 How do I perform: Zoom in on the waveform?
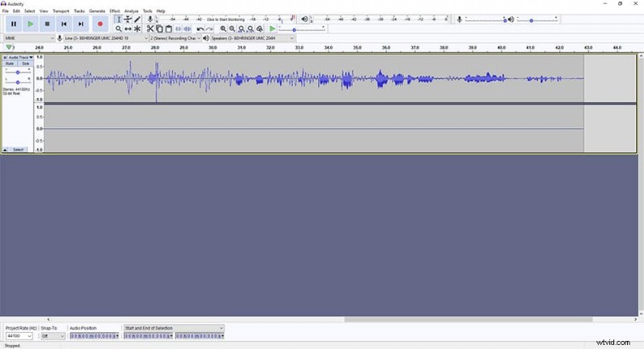click(x=223, y=29)
